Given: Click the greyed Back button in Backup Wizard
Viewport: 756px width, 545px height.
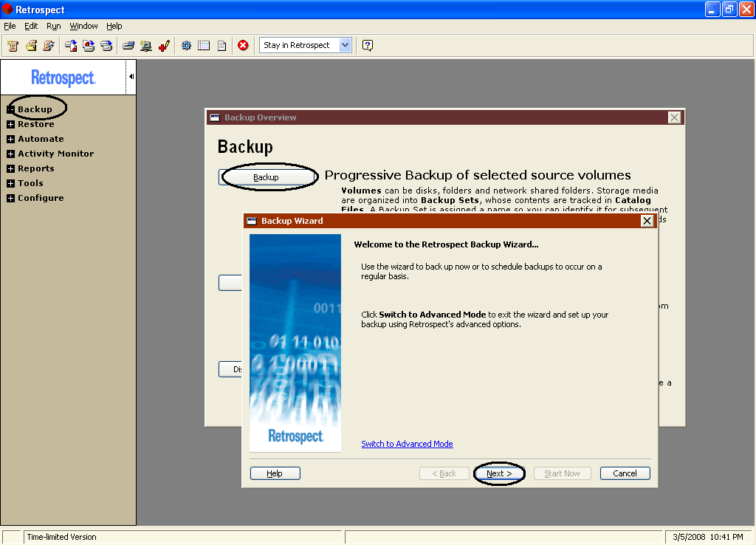Looking at the screenshot, I should [x=444, y=473].
